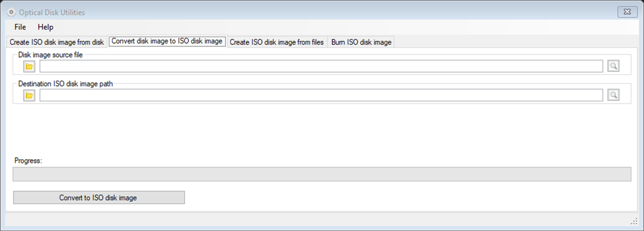Switch to Create ISO disk image from disk tab
The width and height of the screenshot is (644, 231).
coord(57,42)
